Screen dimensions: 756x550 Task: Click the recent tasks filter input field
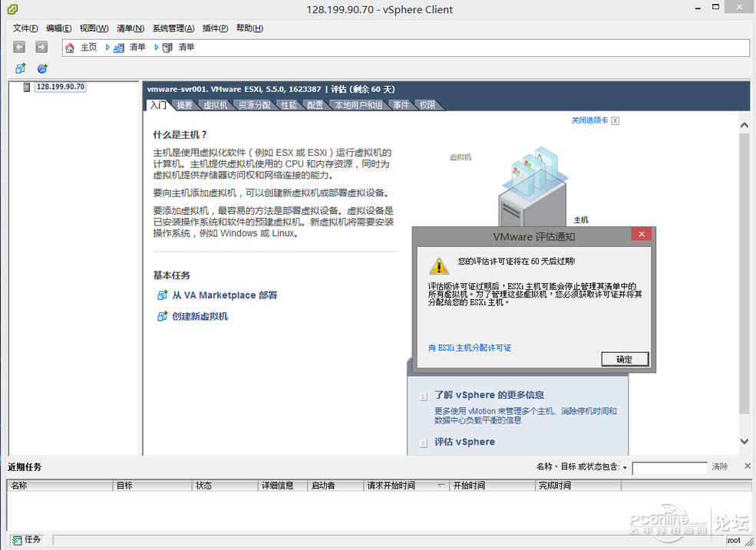click(x=669, y=468)
